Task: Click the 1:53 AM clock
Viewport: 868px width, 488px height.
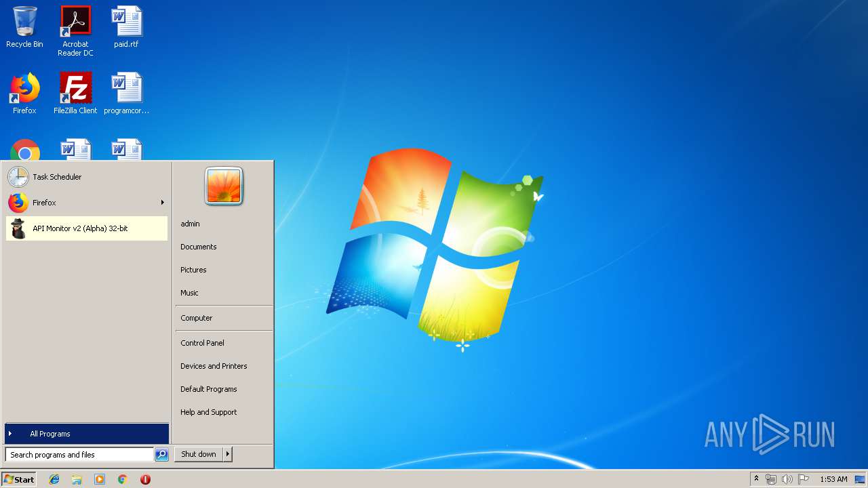Action: 833,479
